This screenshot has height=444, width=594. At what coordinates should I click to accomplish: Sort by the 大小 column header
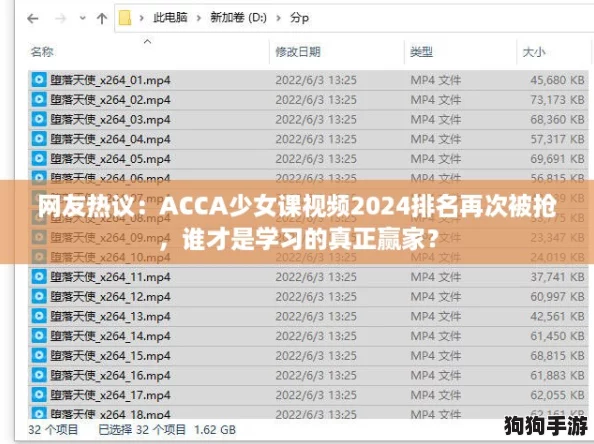534,52
